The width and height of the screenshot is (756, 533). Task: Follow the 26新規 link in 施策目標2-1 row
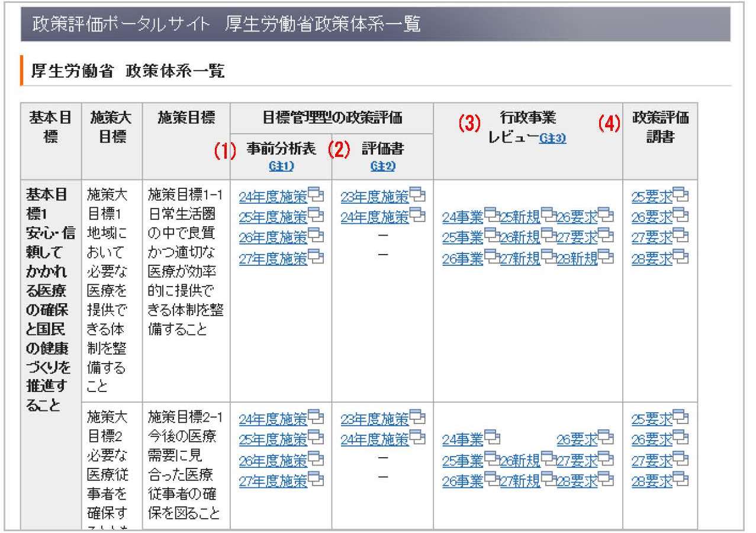click(x=520, y=461)
